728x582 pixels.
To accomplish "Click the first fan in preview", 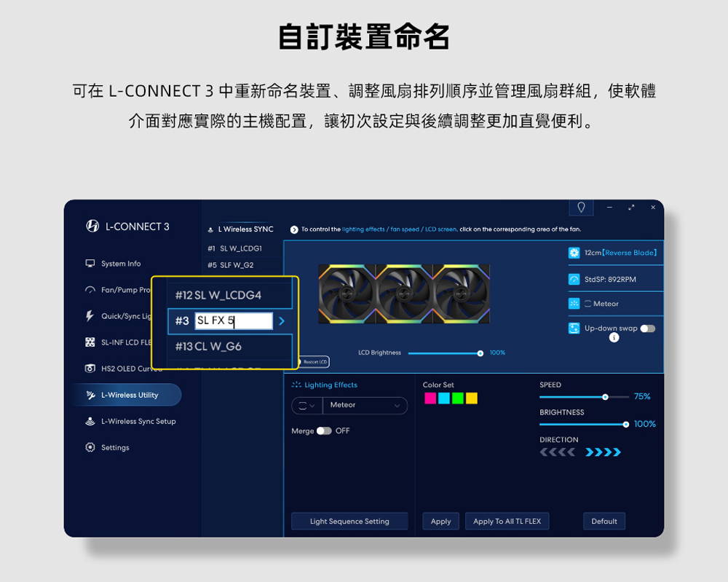I will click(347, 294).
